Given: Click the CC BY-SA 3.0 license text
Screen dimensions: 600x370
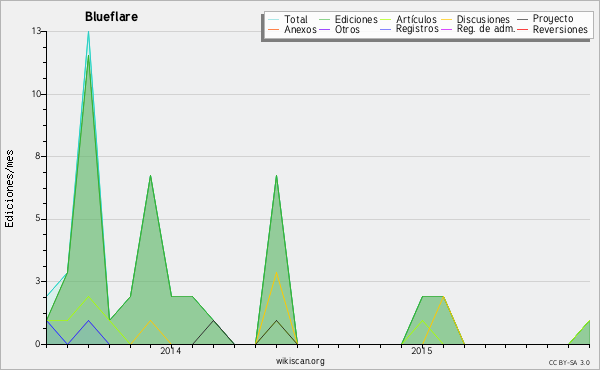Looking at the screenshot, I should point(569,363).
